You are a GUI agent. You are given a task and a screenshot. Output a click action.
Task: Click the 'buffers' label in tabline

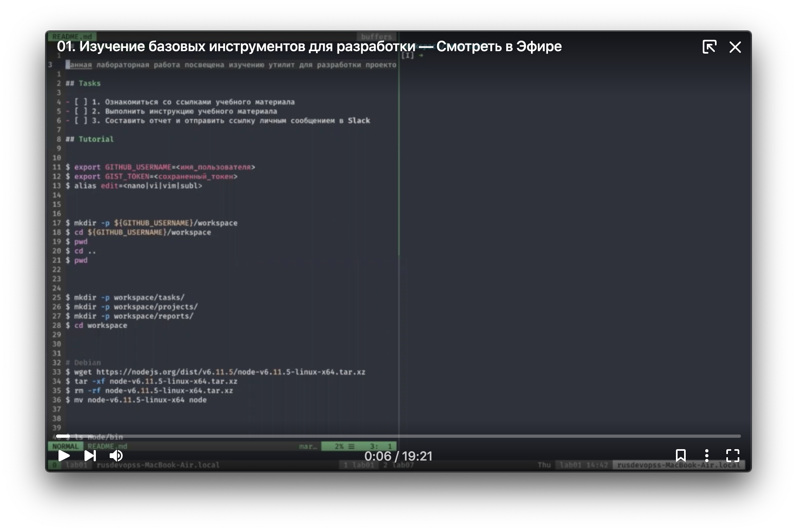point(376,37)
